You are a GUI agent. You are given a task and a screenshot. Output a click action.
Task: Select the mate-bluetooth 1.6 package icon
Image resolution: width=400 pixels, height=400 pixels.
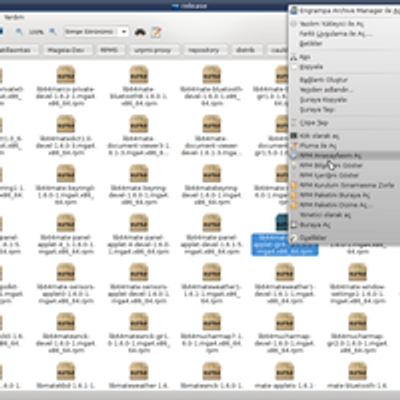click(x=357, y=371)
